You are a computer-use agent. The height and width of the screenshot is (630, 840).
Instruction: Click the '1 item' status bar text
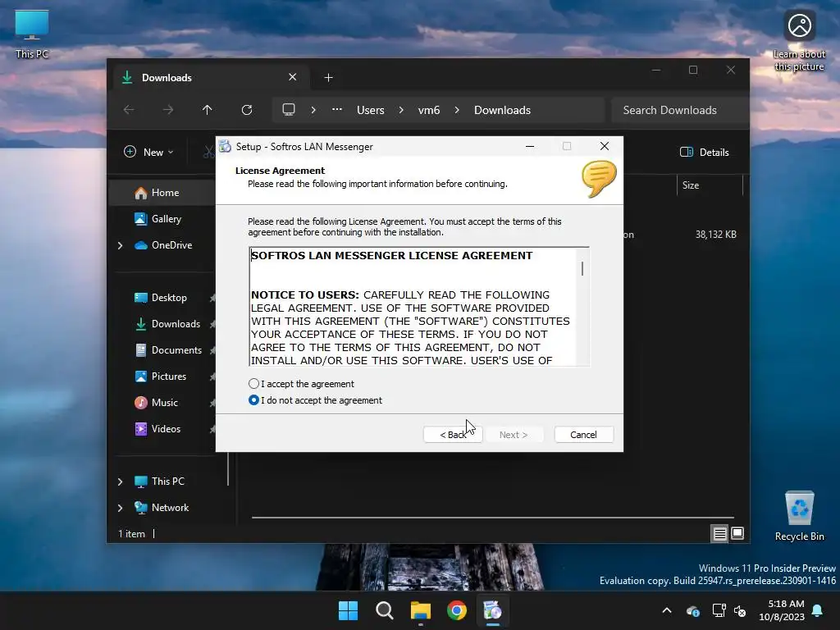[x=131, y=533]
